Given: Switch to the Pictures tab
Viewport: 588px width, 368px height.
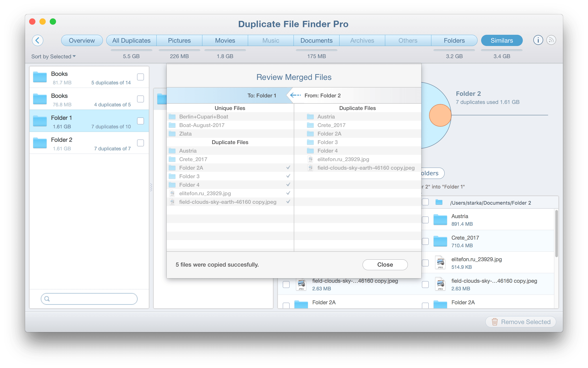Looking at the screenshot, I should click(179, 40).
